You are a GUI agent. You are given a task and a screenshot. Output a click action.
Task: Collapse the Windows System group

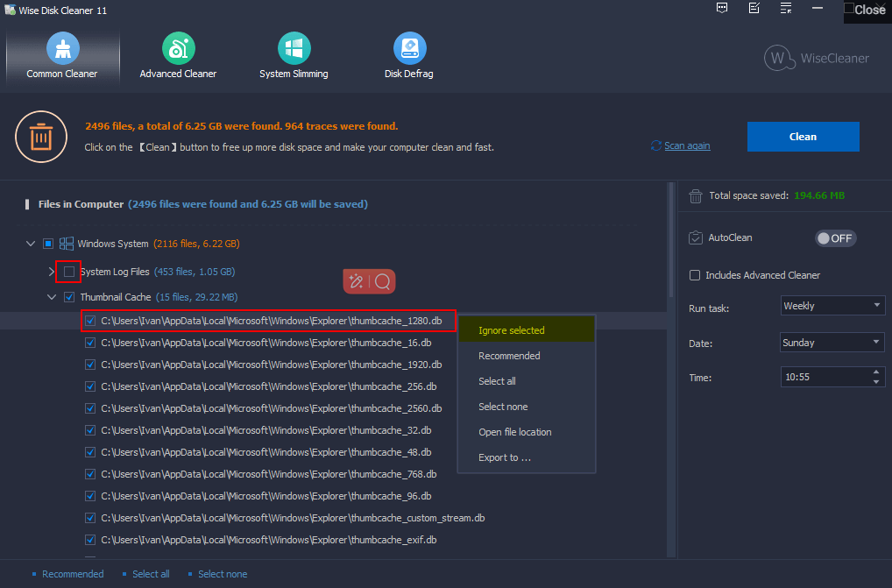(x=30, y=244)
